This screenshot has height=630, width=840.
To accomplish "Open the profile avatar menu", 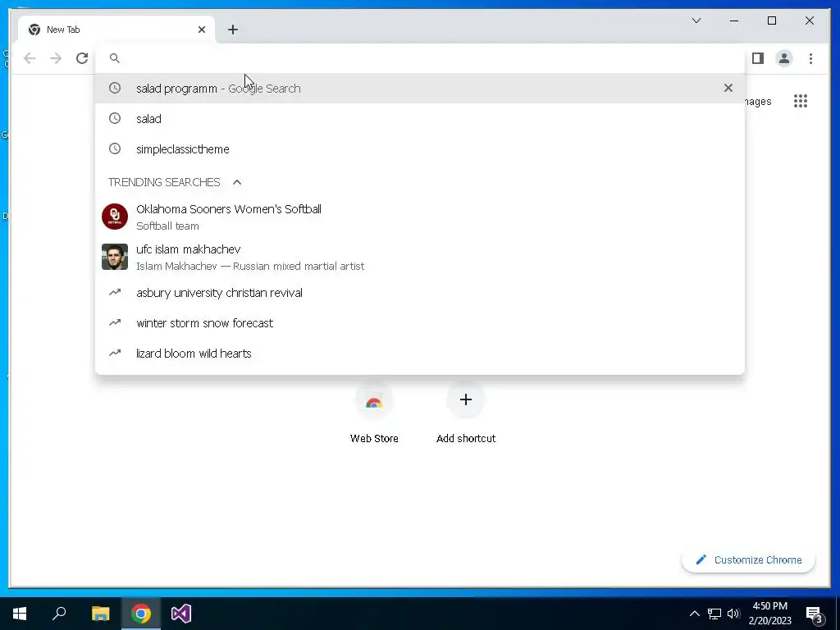I will tap(783, 58).
